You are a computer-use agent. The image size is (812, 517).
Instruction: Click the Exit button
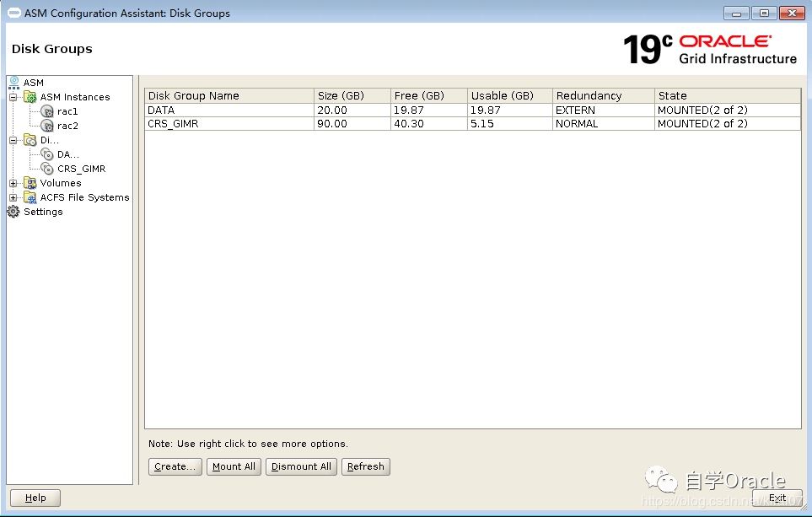pyautogui.click(x=777, y=498)
